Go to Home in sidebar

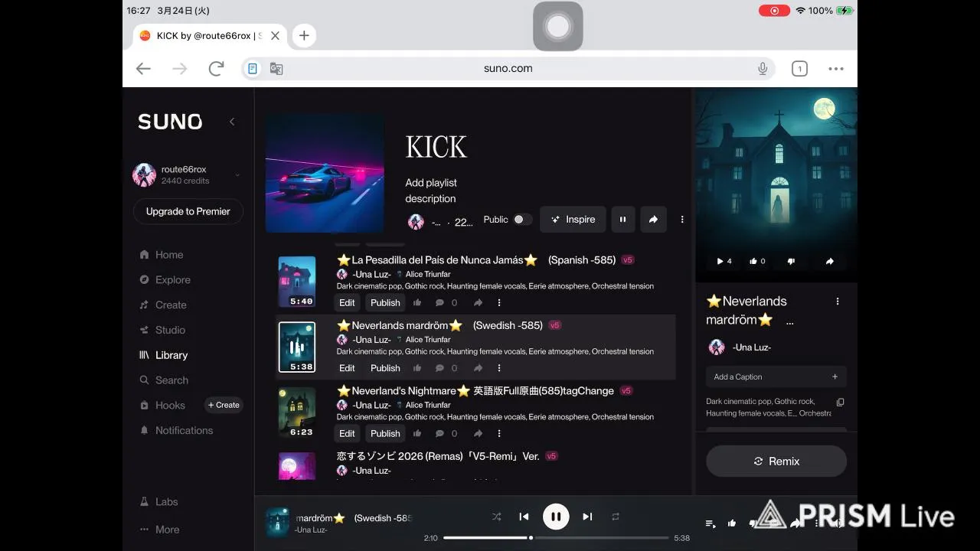coord(162,255)
